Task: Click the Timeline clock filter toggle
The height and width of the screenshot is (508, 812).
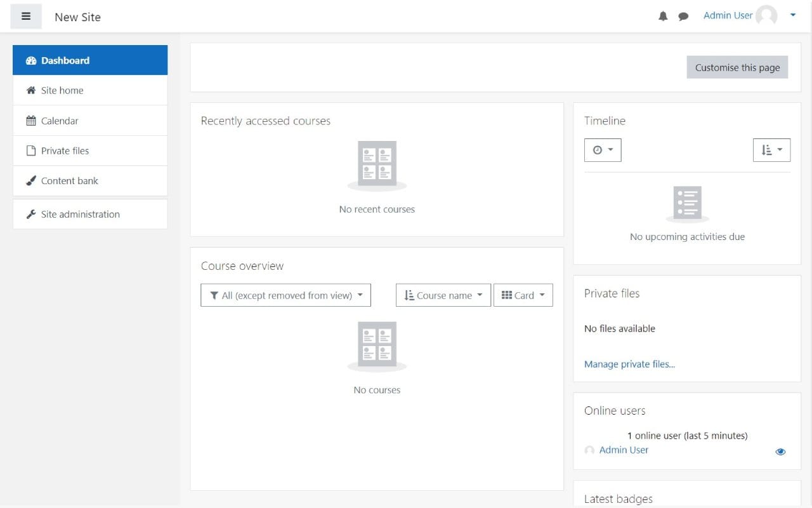Action: pos(603,150)
